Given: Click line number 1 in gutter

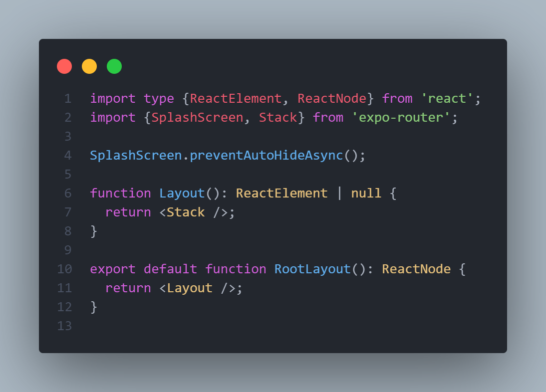Looking at the screenshot, I should coord(68,99).
